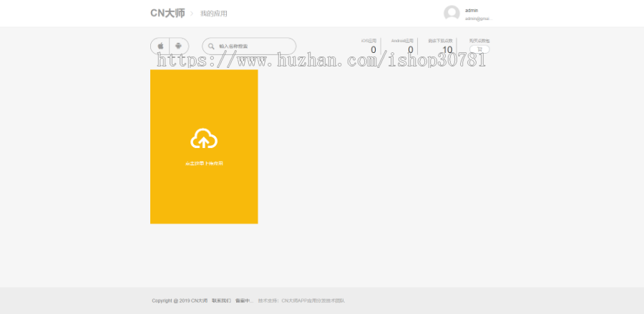Open the admin avatar picture
Screen dimensions: 644x314
[x=452, y=13]
